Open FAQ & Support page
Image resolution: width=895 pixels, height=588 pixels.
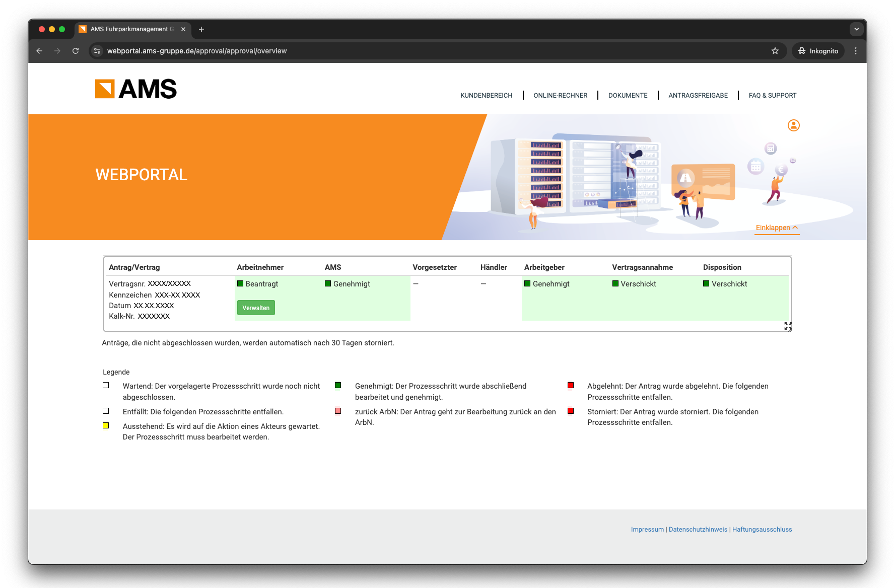(772, 96)
